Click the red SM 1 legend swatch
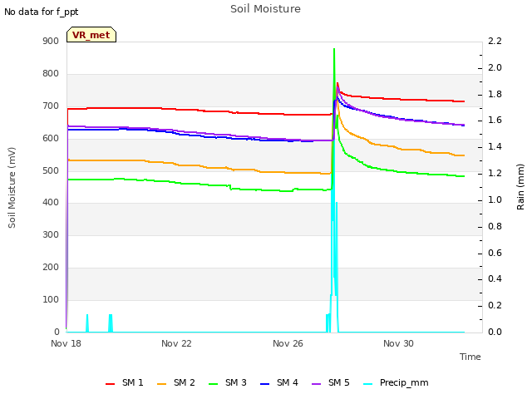532x399 pixels. coord(111,384)
